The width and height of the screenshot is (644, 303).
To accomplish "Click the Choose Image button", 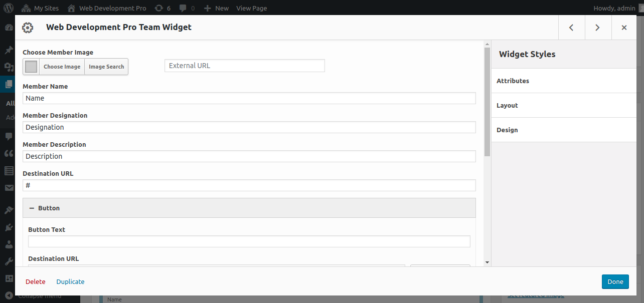I will coord(62,67).
